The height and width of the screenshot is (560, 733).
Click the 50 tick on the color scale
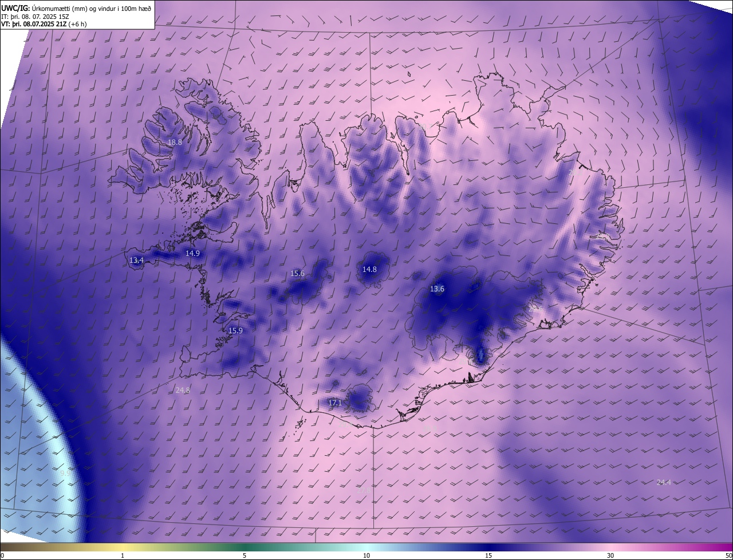(728, 555)
